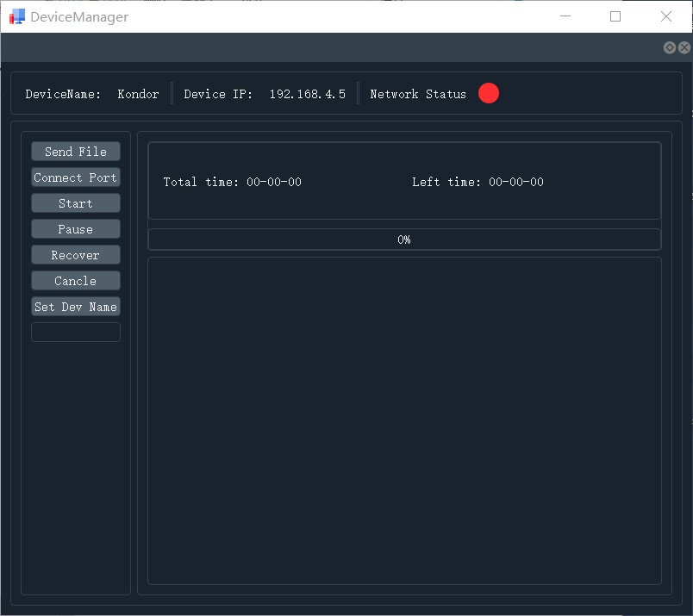
Task: Click the DeviceManager app icon in title bar
Action: point(17,16)
